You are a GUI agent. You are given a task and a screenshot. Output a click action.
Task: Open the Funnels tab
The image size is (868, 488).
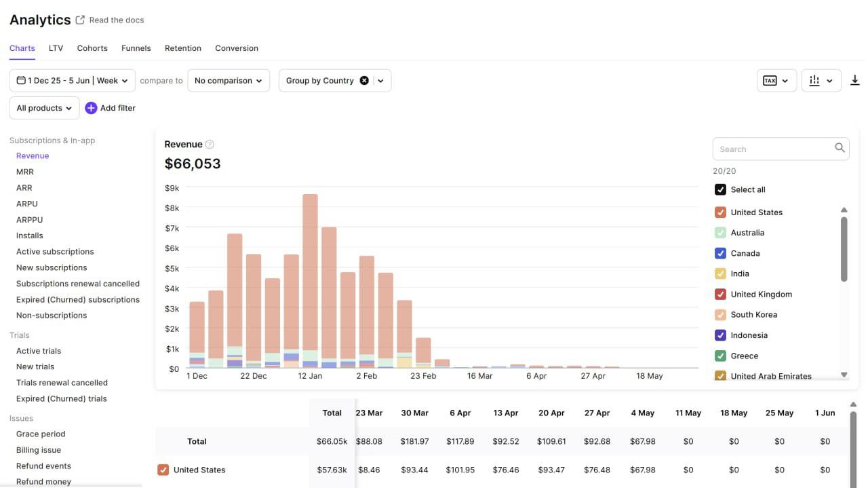(136, 48)
